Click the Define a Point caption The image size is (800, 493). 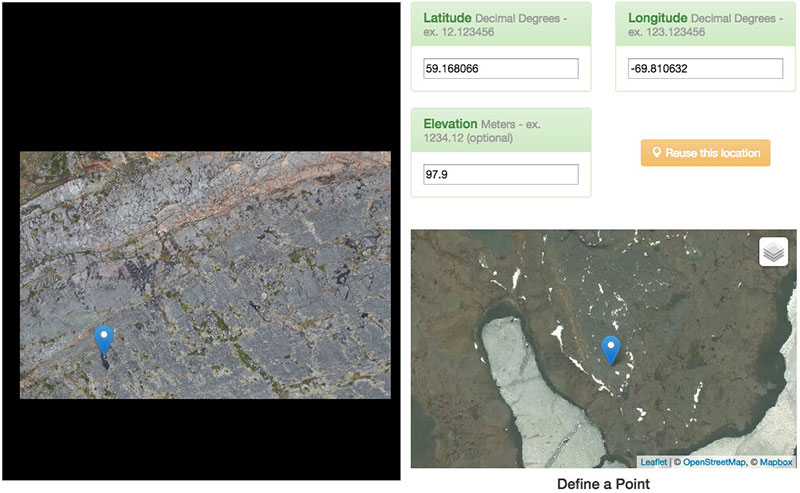(x=603, y=483)
